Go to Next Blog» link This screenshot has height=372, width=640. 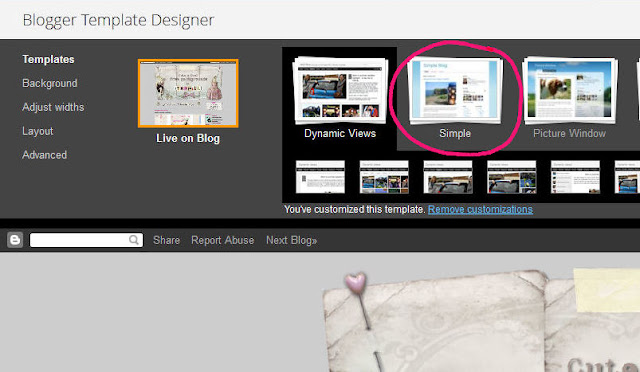click(291, 240)
